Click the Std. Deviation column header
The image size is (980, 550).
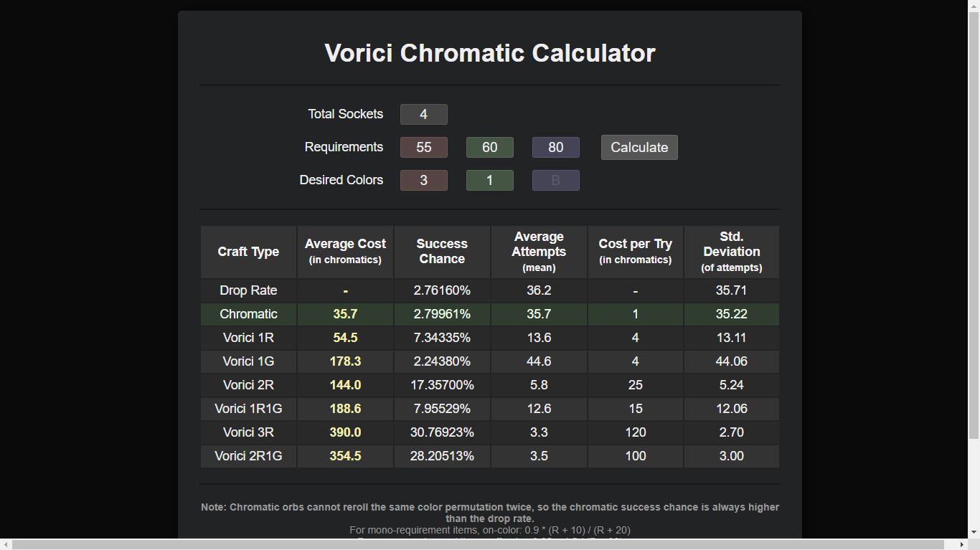[731, 252]
